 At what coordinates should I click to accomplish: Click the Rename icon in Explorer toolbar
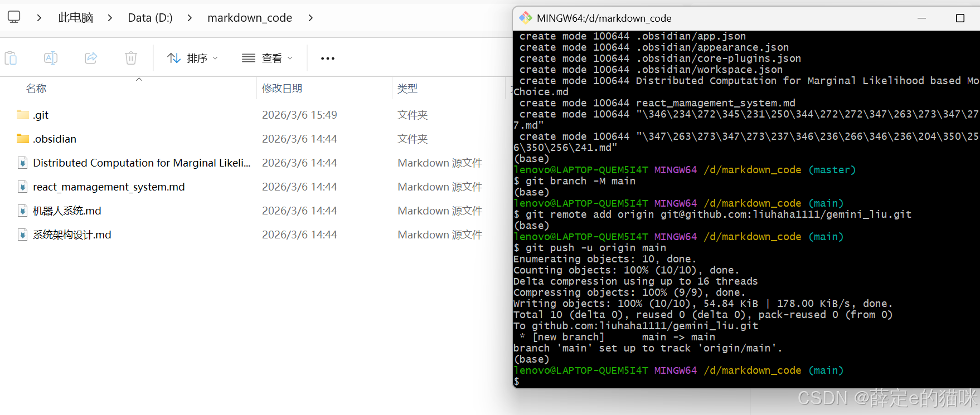pyautogui.click(x=51, y=58)
